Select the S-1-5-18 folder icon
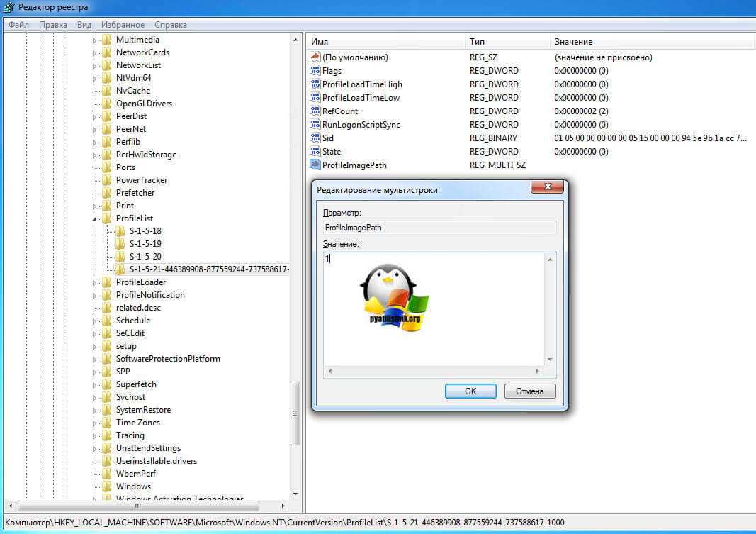The width and height of the screenshot is (756, 534). click(120, 231)
